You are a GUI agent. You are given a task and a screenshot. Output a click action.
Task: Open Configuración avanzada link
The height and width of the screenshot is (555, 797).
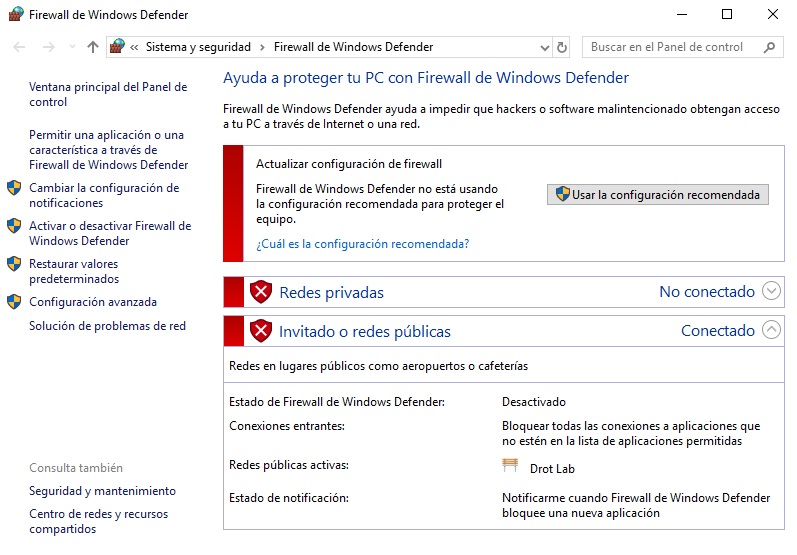93,302
